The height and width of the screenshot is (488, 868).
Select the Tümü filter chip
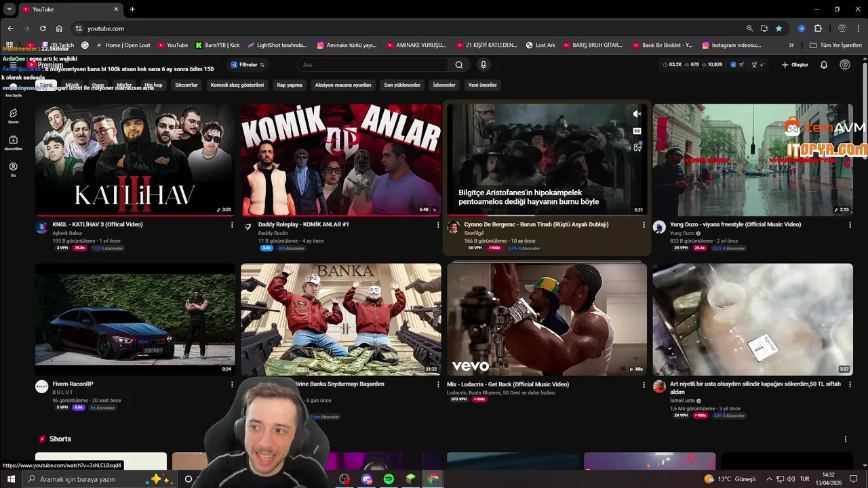pos(46,85)
